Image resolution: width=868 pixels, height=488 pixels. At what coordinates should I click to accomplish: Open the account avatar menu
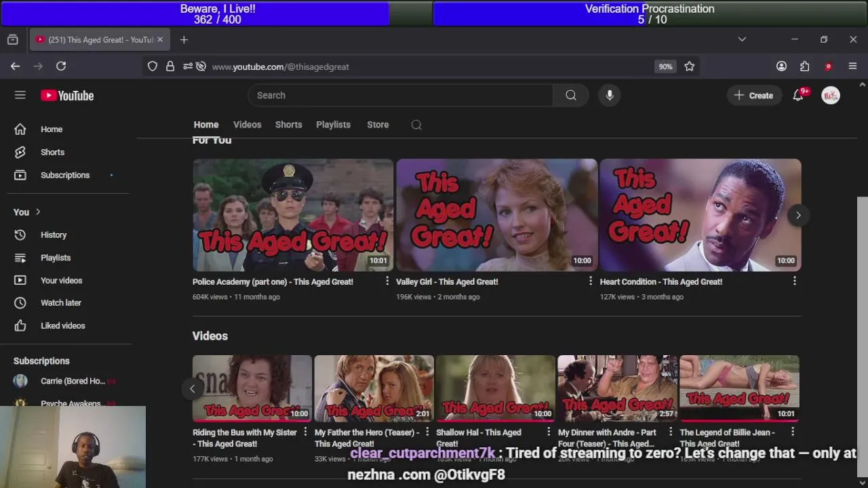click(831, 96)
